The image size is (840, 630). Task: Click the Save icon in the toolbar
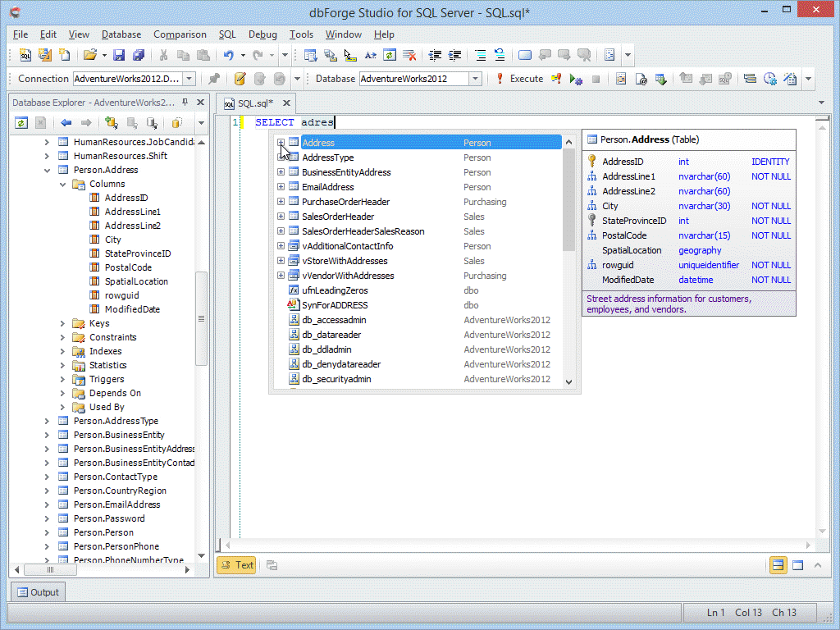pyautogui.click(x=119, y=55)
